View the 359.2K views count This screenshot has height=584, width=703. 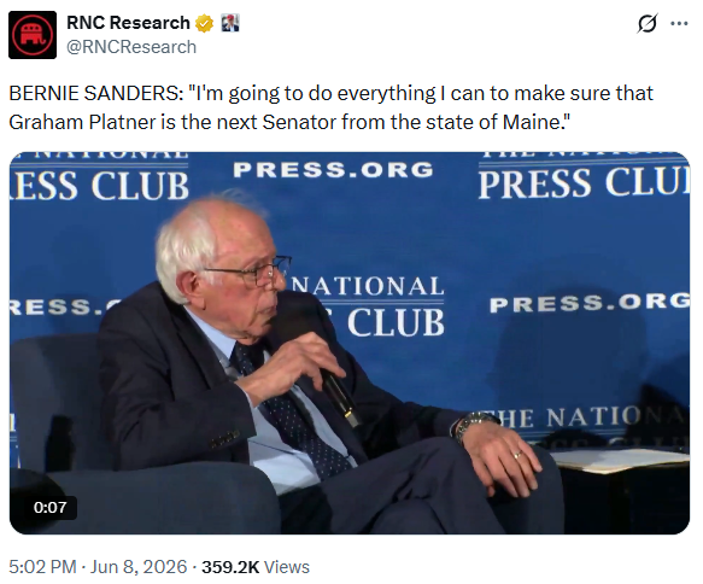(230, 567)
